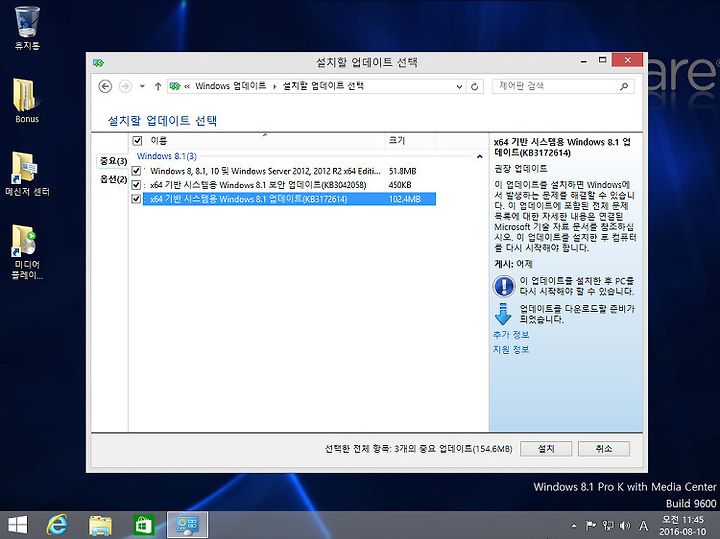Minimize the update selection window
The height and width of the screenshot is (539, 720).
pyautogui.click(x=584, y=61)
